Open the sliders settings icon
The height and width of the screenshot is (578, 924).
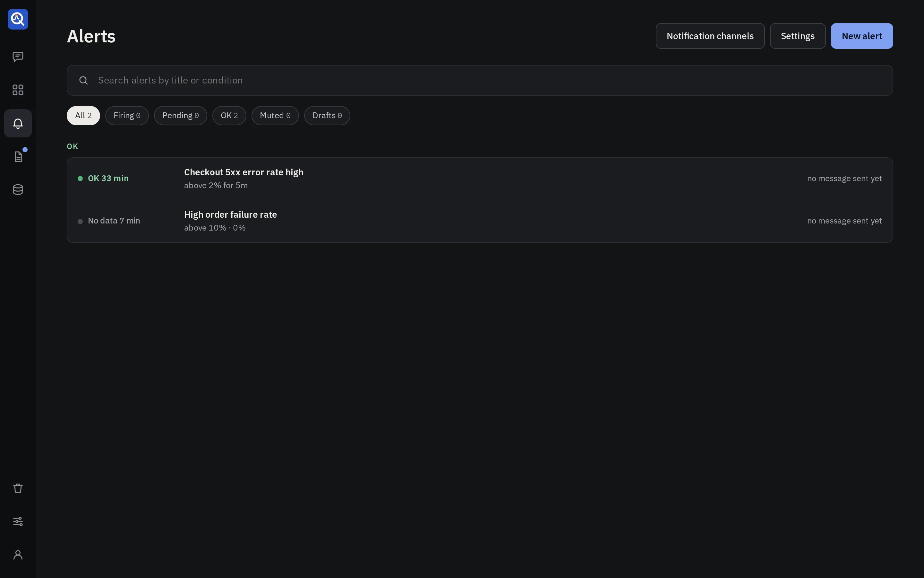18,521
